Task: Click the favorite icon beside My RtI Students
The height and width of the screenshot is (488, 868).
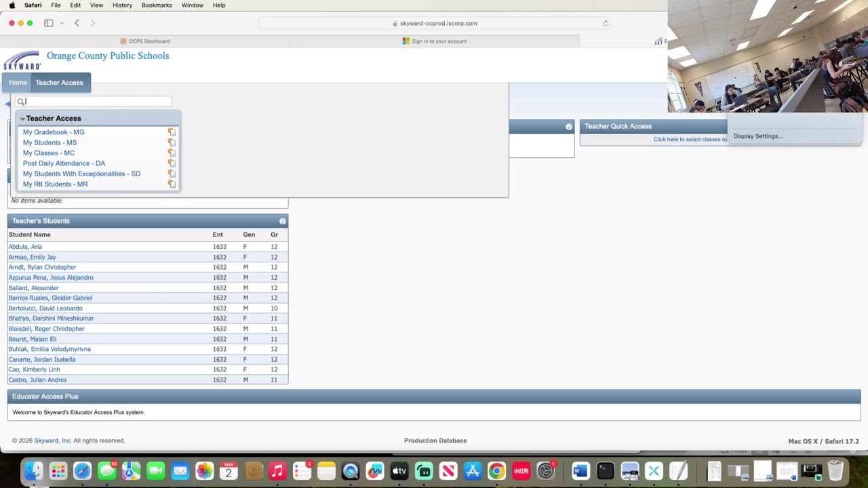Action: [x=172, y=184]
